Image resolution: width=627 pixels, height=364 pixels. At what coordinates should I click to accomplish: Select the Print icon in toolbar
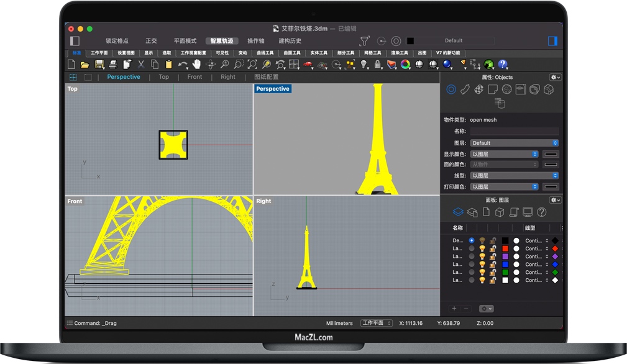click(x=113, y=65)
